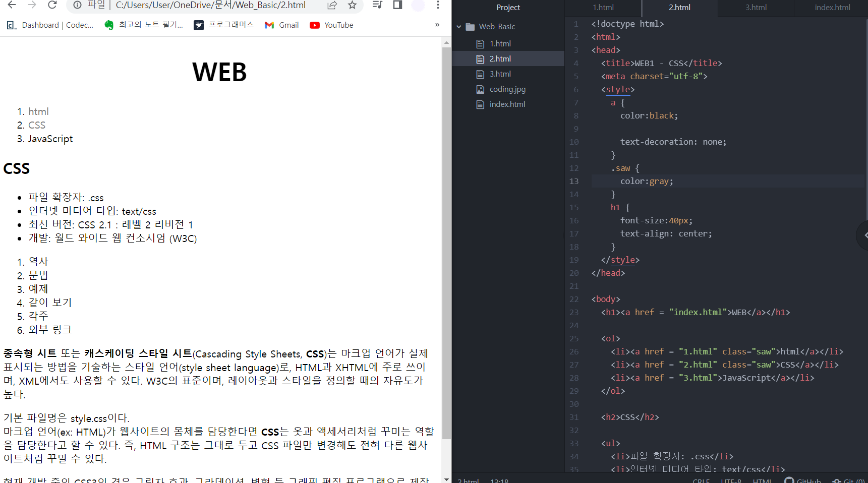Open cursor position 13:18 in status bar
Viewport: 868px width, 483px height.
499,480
